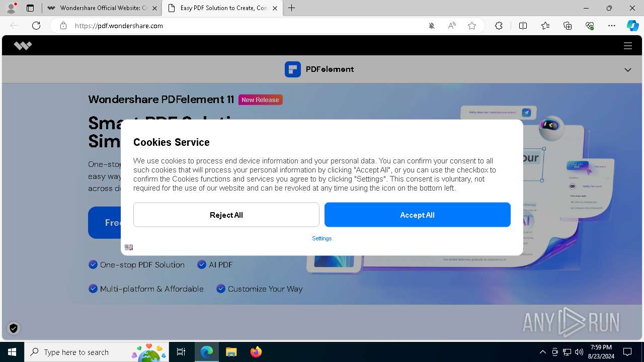This screenshot has width=644, height=362.
Task: Open the clock and date flyout
Action: tap(601, 352)
